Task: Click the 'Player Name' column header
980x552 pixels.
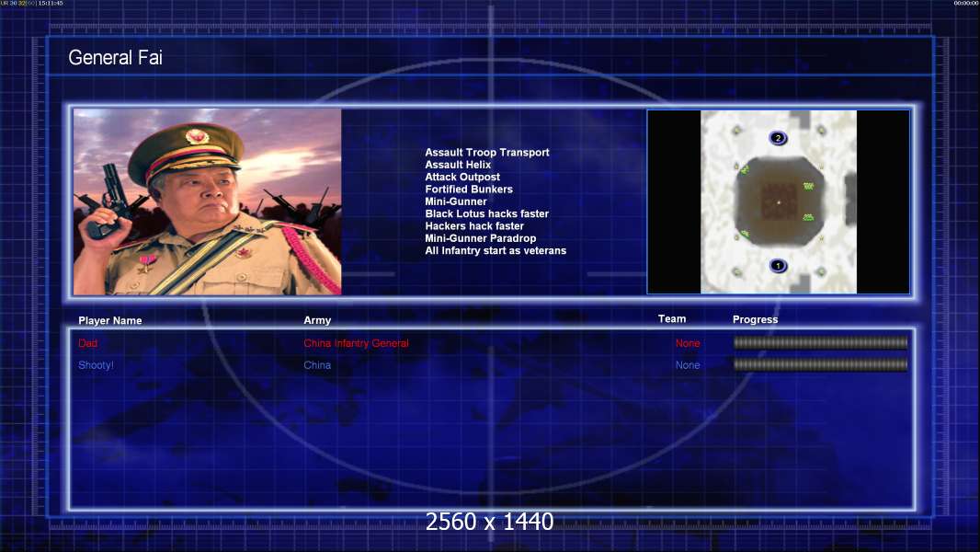Action: 110,321
